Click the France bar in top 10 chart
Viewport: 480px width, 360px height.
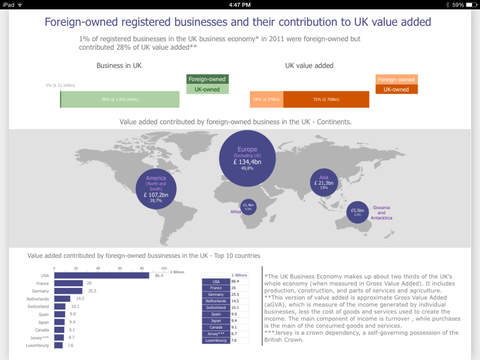pyautogui.click(x=68, y=283)
